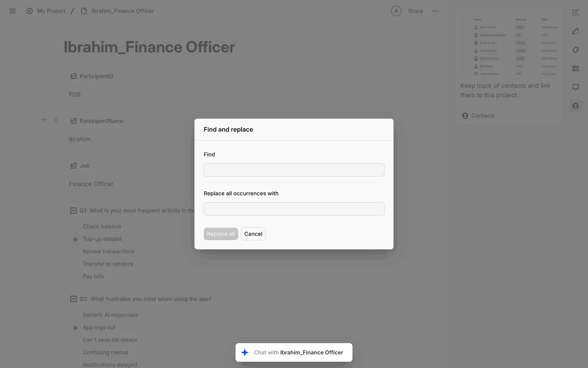Open the three-dot more options menu
The width and height of the screenshot is (588, 368).
435,11
